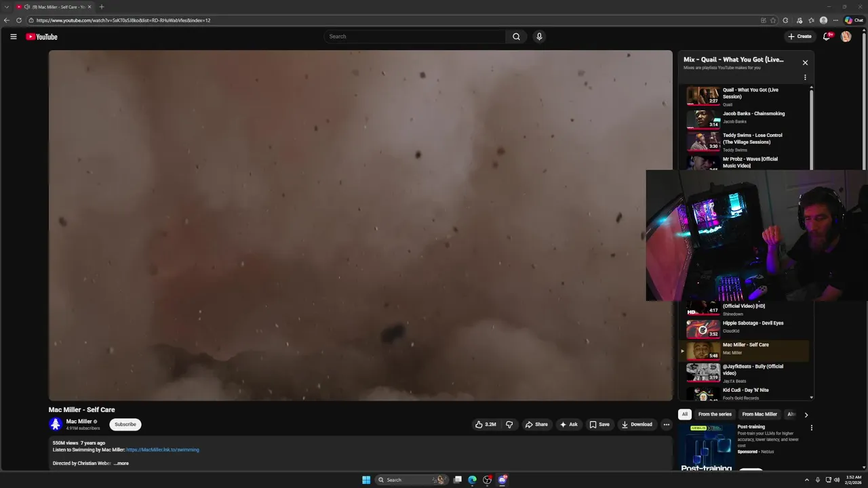Open the YouTube account avatar menu
Screen dimensions: 868x488
pos(846,37)
